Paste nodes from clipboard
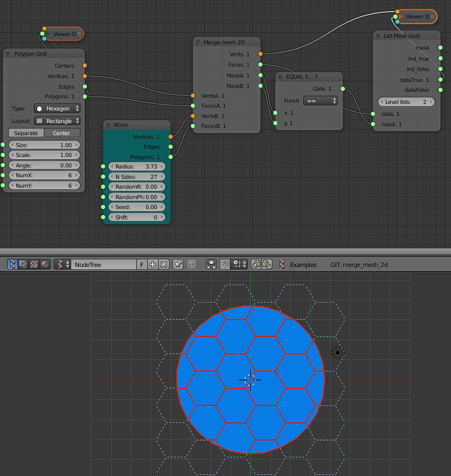 [x=267, y=264]
